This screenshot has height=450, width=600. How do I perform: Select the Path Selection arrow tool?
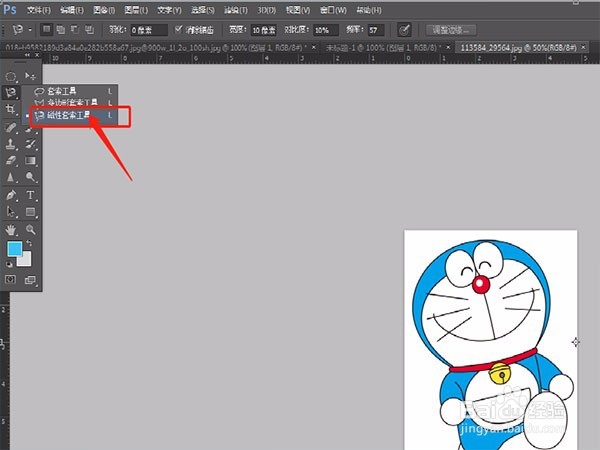11,212
